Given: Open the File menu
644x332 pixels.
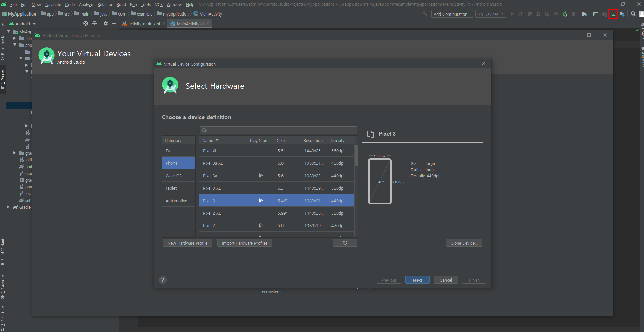Looking at the screenshot, I should point(14,4).
